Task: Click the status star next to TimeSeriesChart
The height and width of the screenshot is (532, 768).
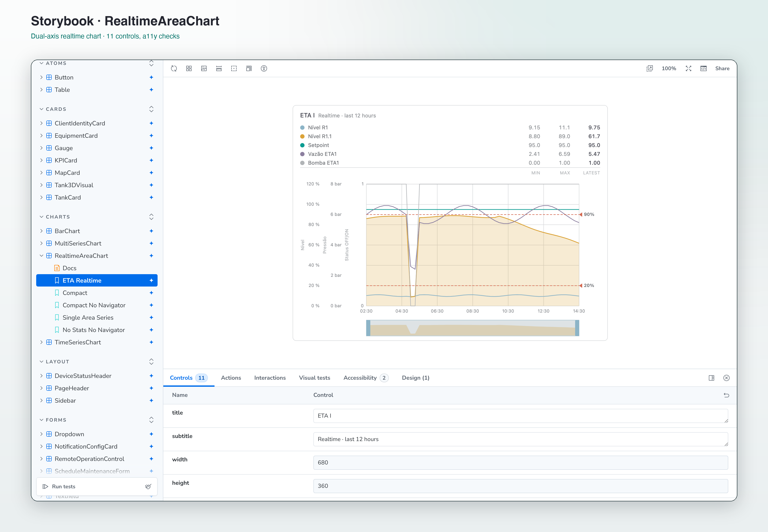Action: point(151,342)
